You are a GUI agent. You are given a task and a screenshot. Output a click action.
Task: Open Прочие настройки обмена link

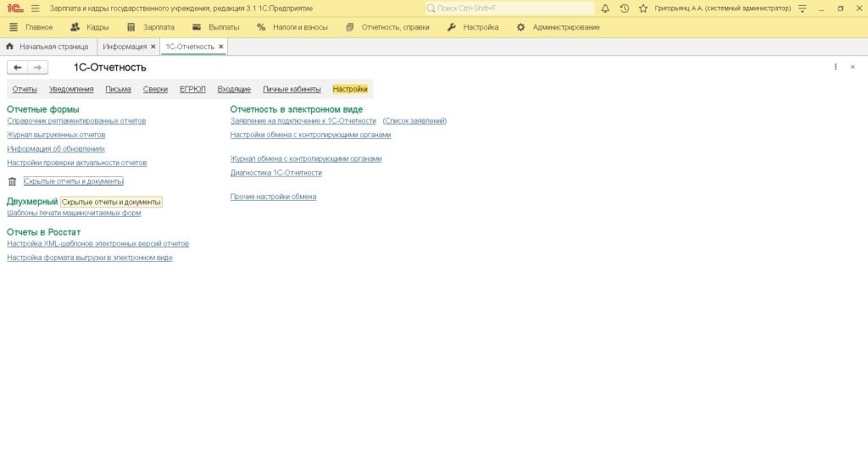[x=273, y=197]
